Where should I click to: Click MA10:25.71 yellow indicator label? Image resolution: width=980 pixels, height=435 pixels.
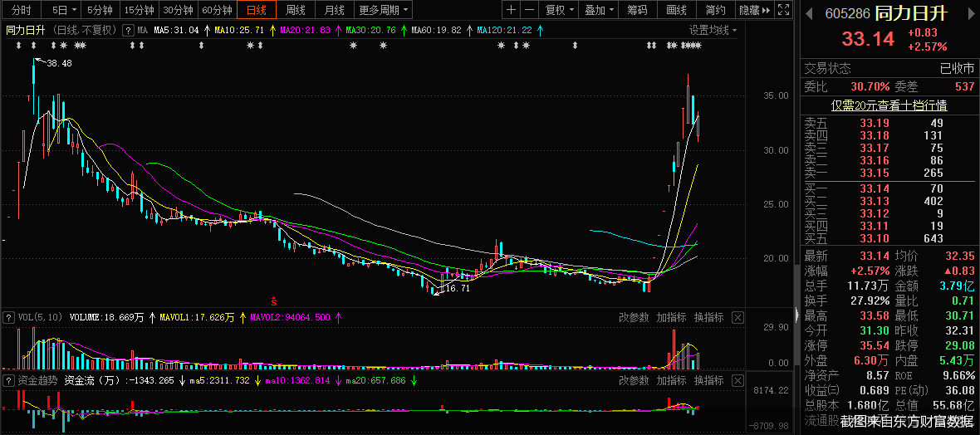point(240,30)
